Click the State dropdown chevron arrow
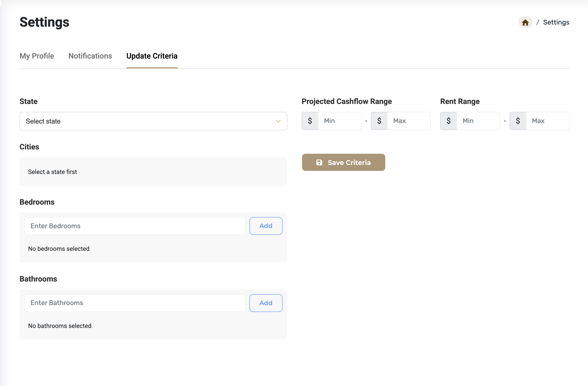This screenshot has height=386, width=588. pyautogui.click(x=278, y=121)
